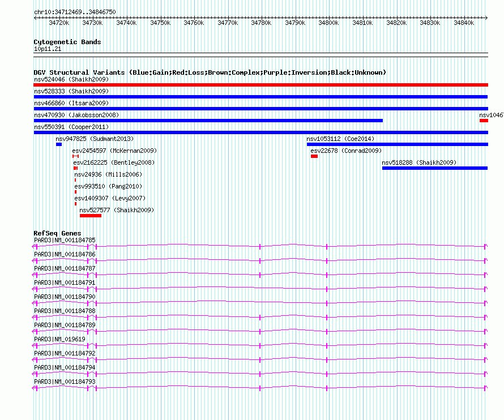Select PARD3|NM_019619 transcript label
Viewport: 504px width, 420px height.
59,340
